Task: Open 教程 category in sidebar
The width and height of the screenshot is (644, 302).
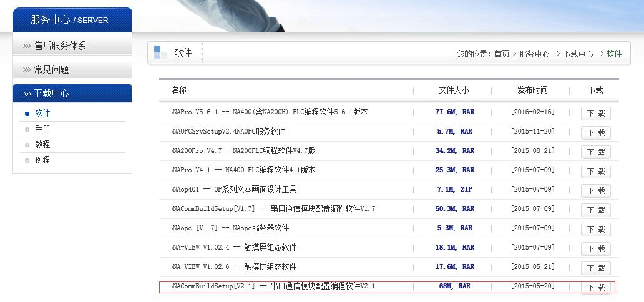Action: click(42, 144)
